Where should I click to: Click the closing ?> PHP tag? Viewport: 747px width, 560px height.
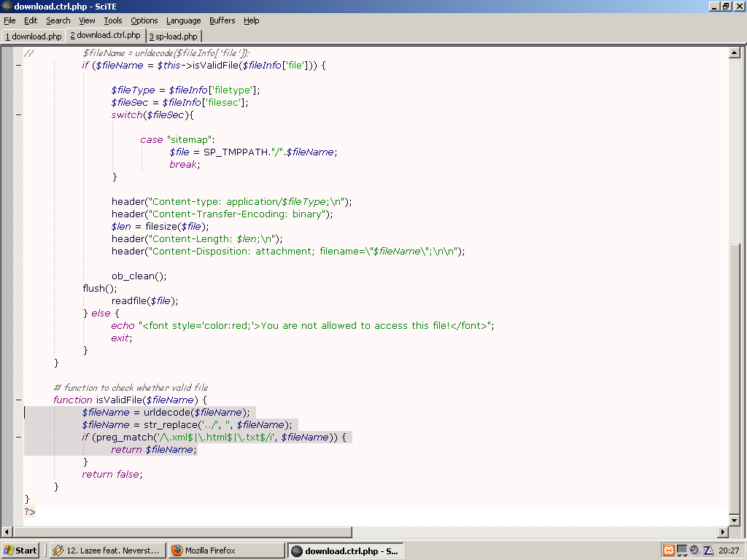tap(30, 512)
